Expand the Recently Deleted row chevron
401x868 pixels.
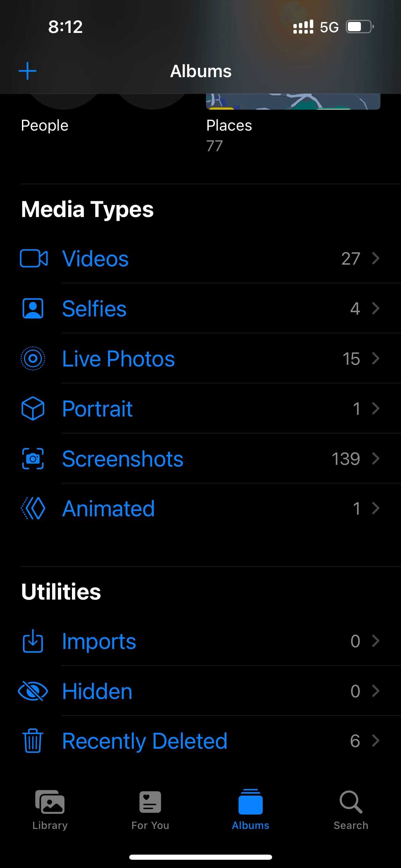point(376,741)
